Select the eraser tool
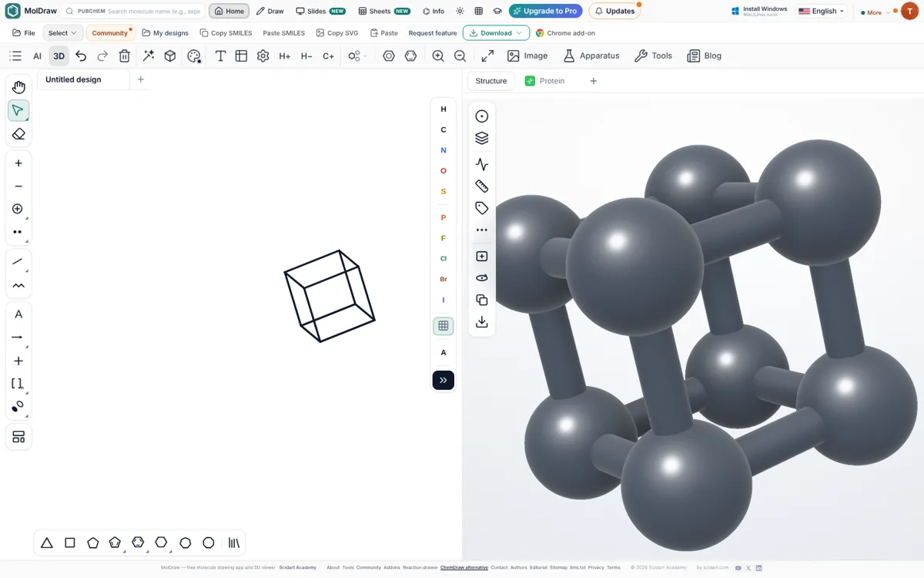 [18, 134]
